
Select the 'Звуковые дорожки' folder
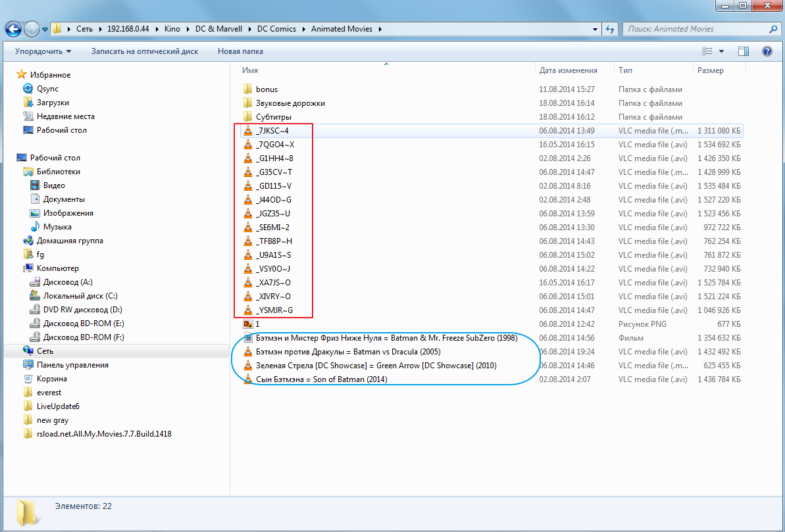pyautogui.click(x=284, y=103)
